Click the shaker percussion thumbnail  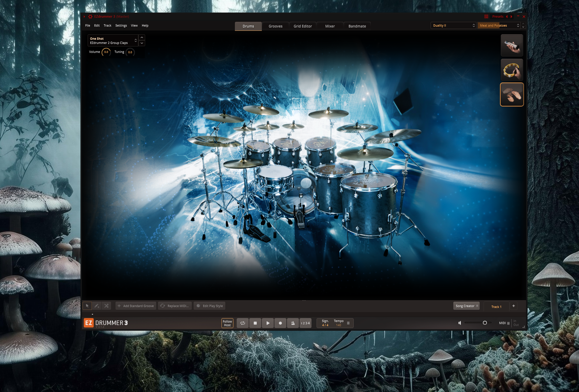coord(512,45)
